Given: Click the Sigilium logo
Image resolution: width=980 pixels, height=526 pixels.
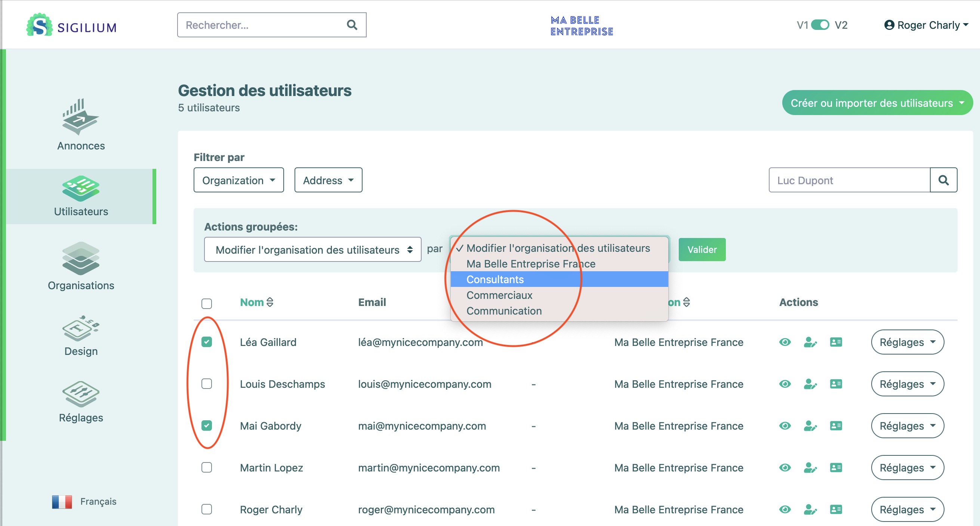Looking at the screenshot, I should (x=71, y=25).
